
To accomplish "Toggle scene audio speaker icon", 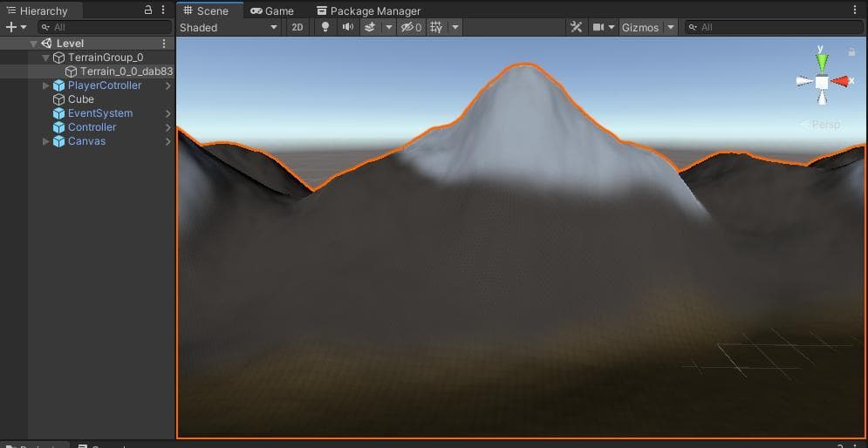I will point(348,27).
